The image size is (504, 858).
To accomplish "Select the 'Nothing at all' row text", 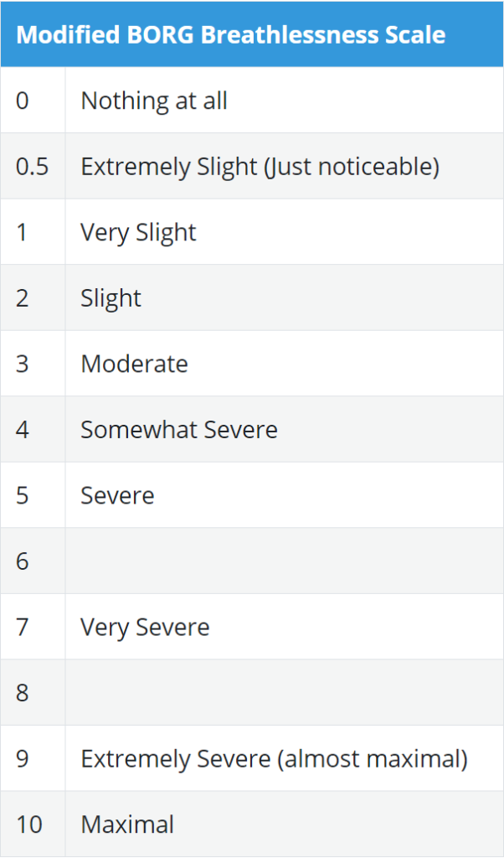I will [154, 101].
